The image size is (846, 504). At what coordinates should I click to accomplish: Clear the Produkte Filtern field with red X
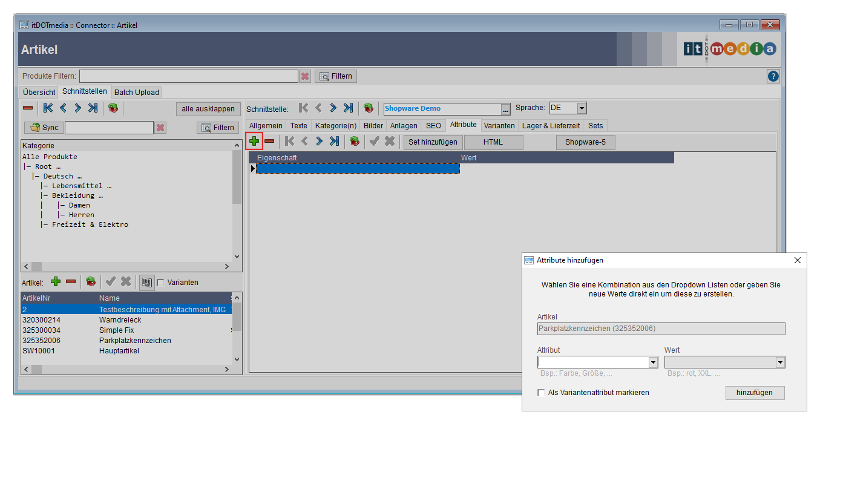(305, 76)
